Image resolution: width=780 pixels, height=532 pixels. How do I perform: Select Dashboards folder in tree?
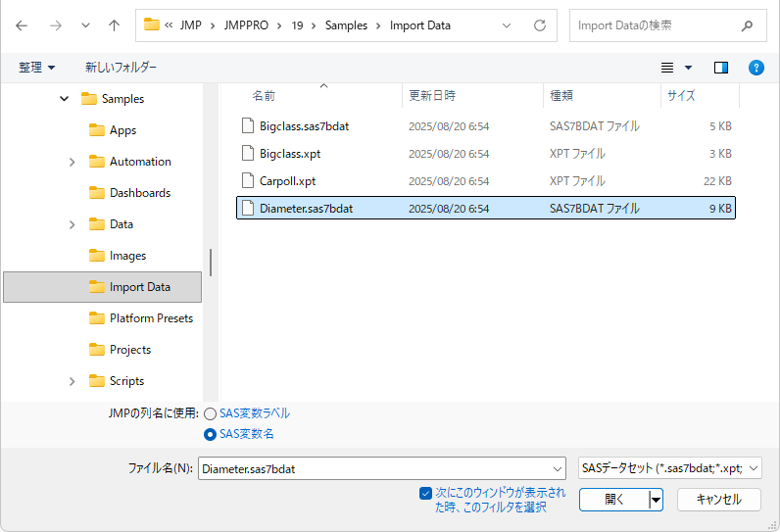coord(140,193)
